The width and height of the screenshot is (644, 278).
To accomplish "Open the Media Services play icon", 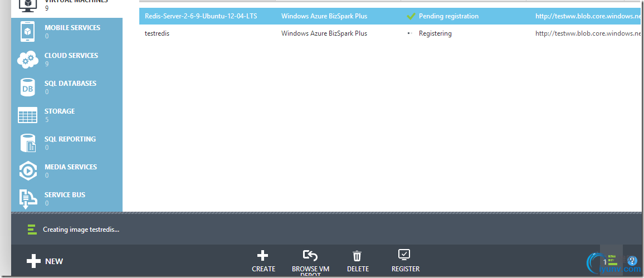I will (28, 171).
